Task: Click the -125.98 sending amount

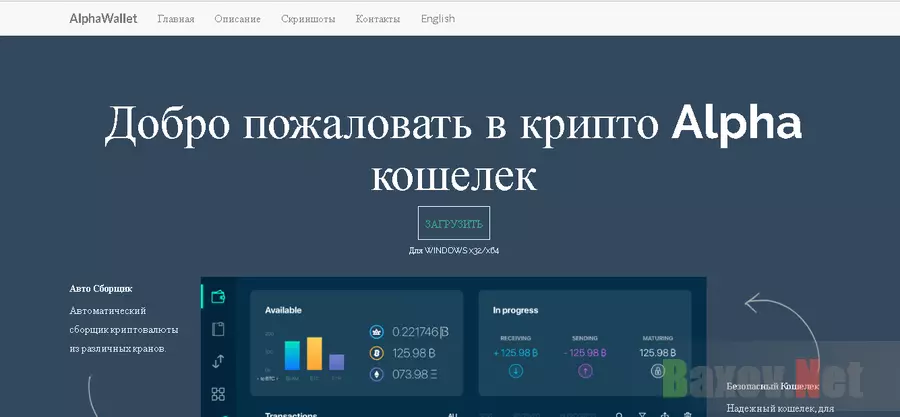Action: pyautogui.click(x=585, y=353)
